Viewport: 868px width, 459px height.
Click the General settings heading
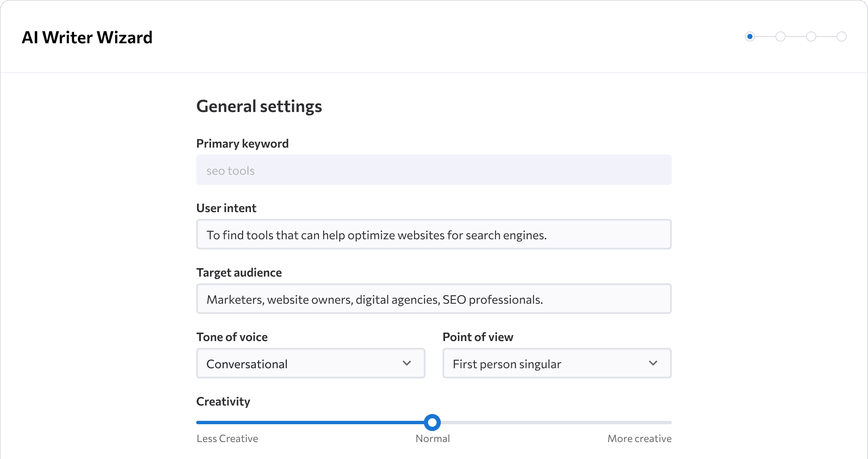(259, 106)
